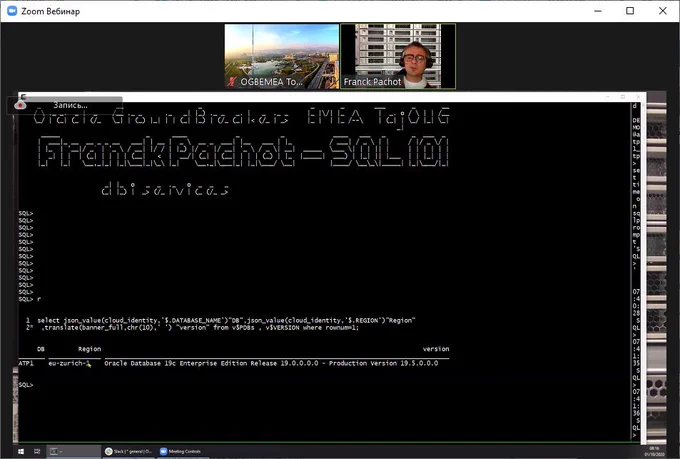Select Franck Pachot's video thumbnail
680x459 pixels.
click(398, 56)
